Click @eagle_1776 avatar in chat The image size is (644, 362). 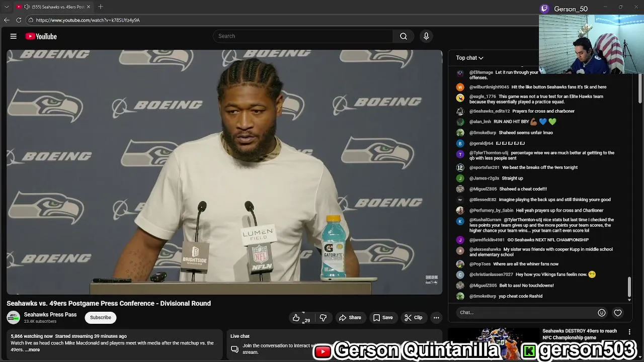460,98
